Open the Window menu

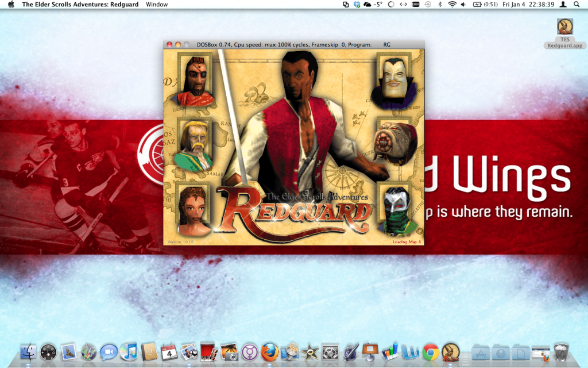pyautogui.click(x=157, y=5)
